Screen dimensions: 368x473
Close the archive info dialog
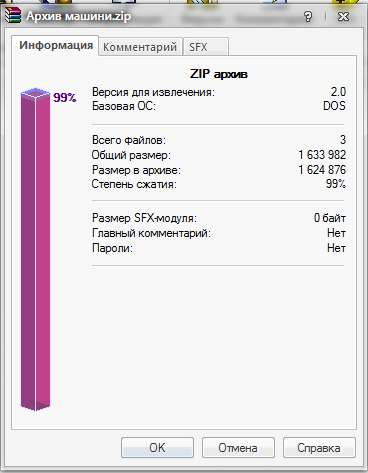(x=343, y=16)
